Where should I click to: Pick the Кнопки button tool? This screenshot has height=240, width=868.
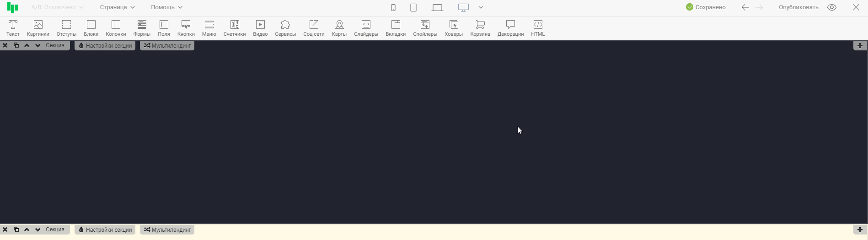coord(186,28)
